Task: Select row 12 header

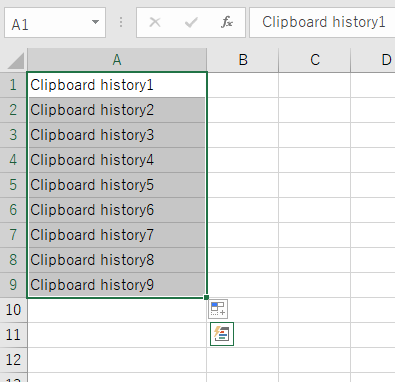Action: pos(13,360)
